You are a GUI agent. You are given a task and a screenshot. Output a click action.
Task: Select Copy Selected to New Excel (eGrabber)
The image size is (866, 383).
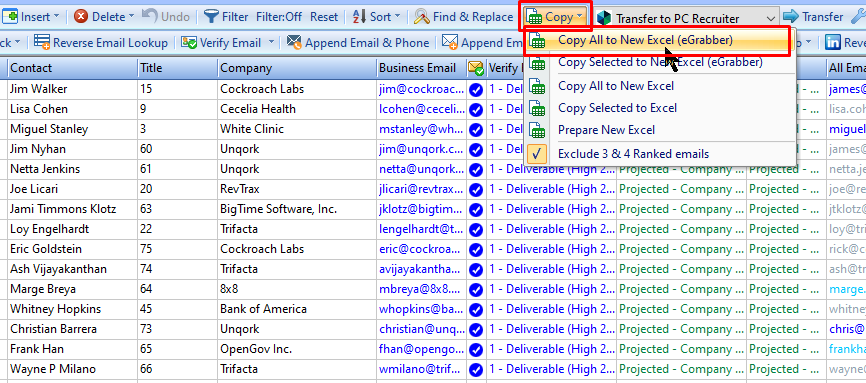pos(660,62)
